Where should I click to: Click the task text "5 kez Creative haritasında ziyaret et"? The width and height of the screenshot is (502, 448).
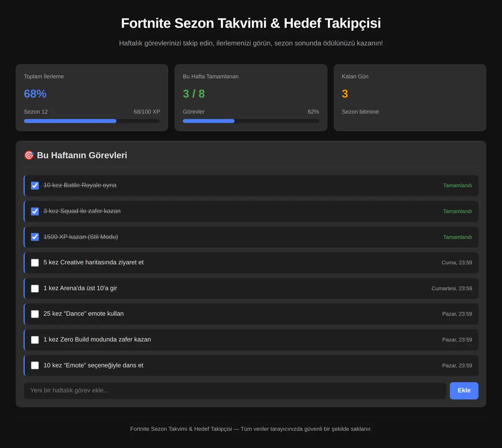94,262
